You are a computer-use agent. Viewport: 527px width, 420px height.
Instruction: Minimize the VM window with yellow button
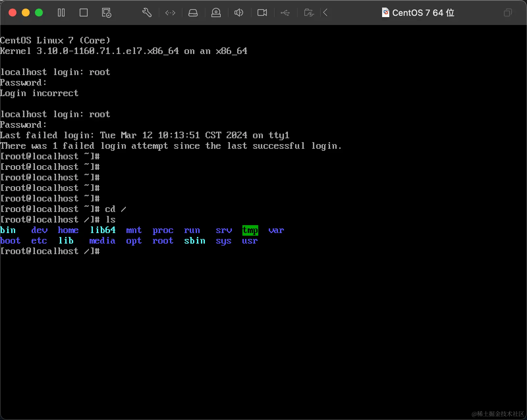[x=26, y=13]
